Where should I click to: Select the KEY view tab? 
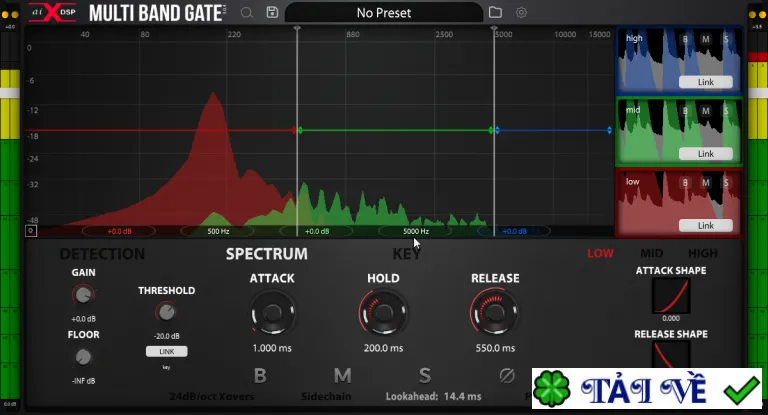[x=406, y=254]
